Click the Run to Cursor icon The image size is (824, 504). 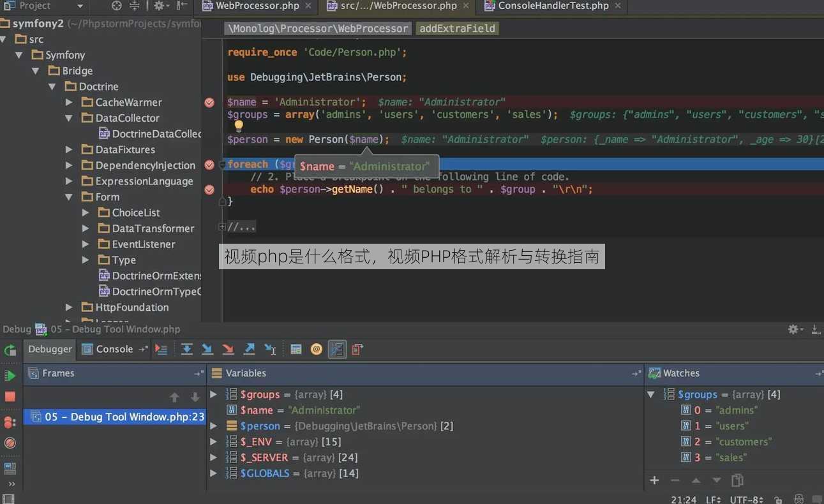click(270, 349)
